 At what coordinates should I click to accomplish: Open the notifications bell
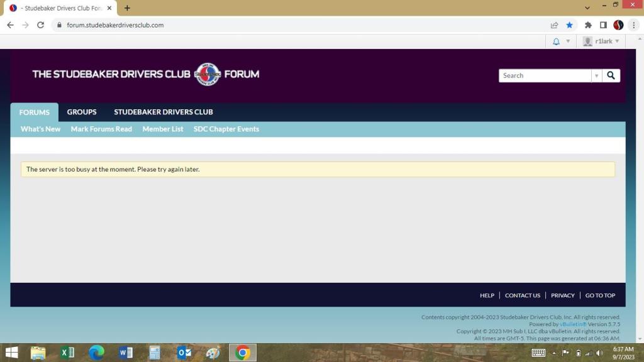556,41
